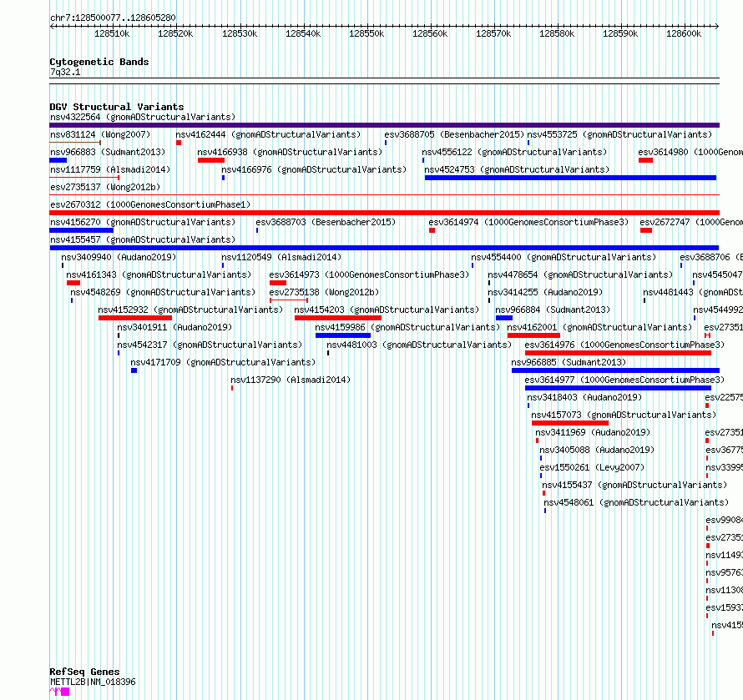
Task: Select nsv4161343 variant label
Action: (159, 274)
